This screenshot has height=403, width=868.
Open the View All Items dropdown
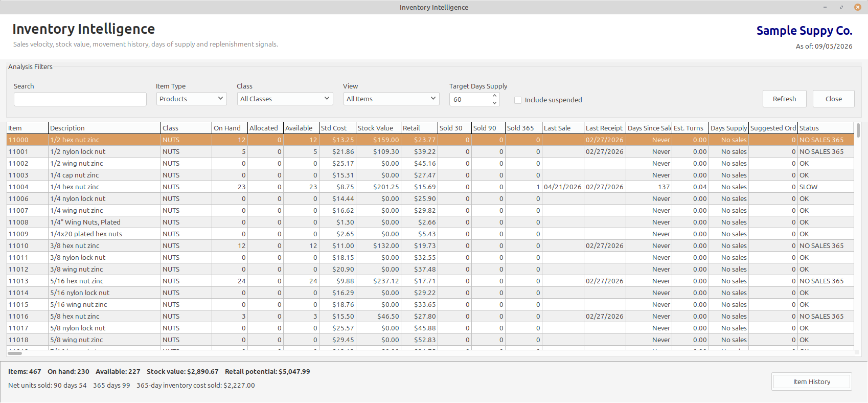[391, 99]
